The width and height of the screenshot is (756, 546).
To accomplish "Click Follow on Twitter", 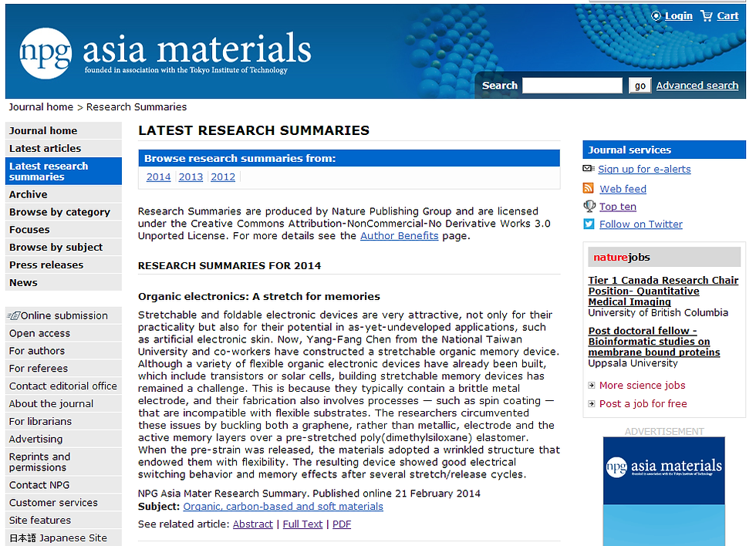I will tap(641, 224).
